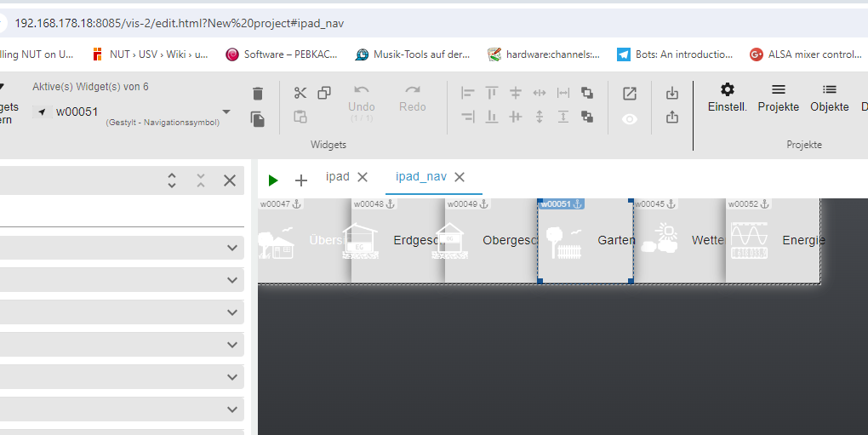This screenshot has height=435, width=868.
Task: Close the left panel with X icon
Action: pyautogui.click(x=230, y=180)
